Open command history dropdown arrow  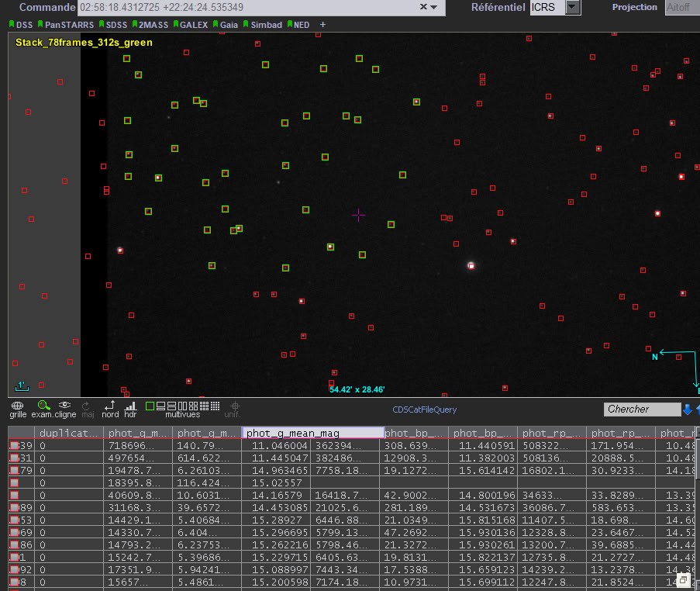pyautogui.click(x=433, y=7)
